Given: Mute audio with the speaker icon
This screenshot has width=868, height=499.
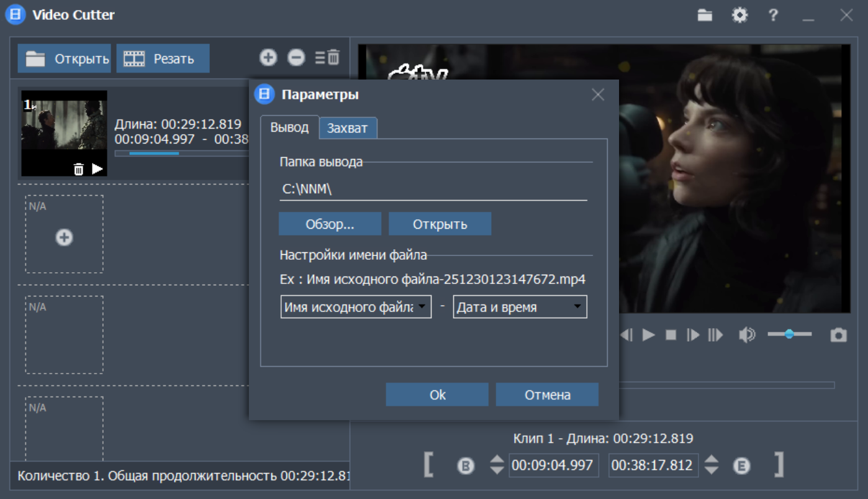Looking at the screenshot, I should click(747, 335).
